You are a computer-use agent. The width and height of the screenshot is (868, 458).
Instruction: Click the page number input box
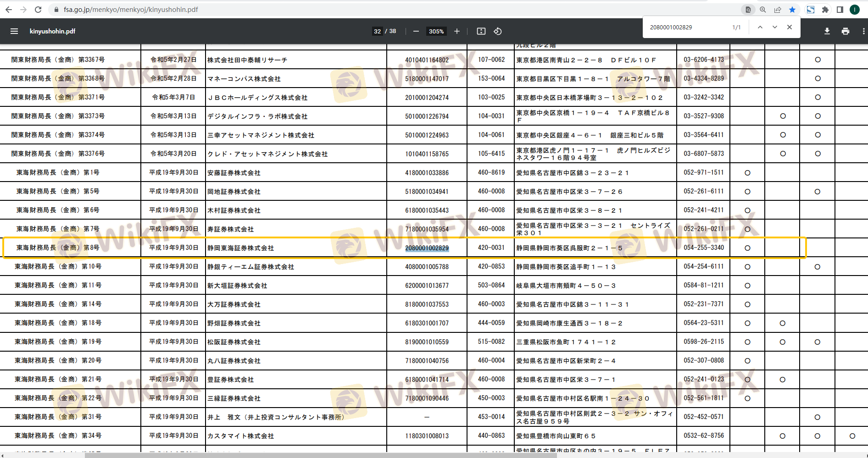pos(377,31)
